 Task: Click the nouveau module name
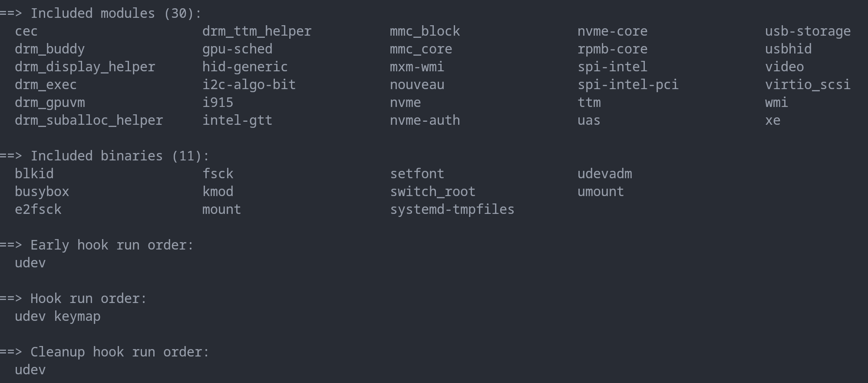pyautogui.click(x=417, y=85)
